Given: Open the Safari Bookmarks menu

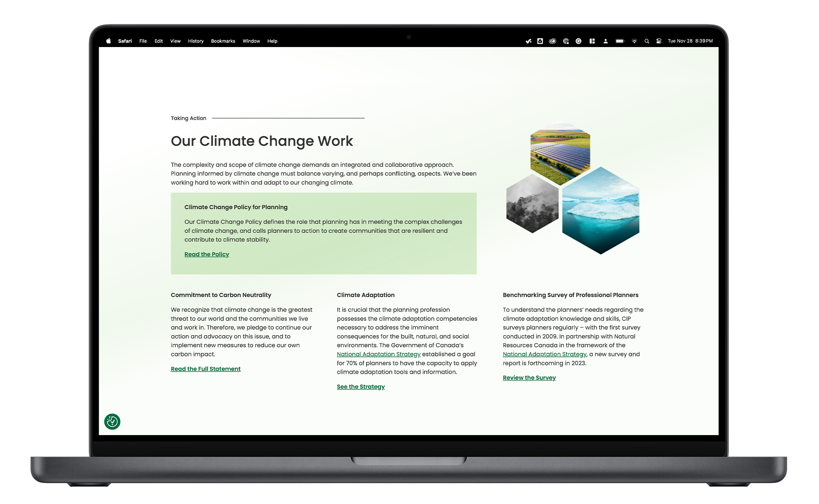Looking at the screenshot, I should (x=222, y=41).
